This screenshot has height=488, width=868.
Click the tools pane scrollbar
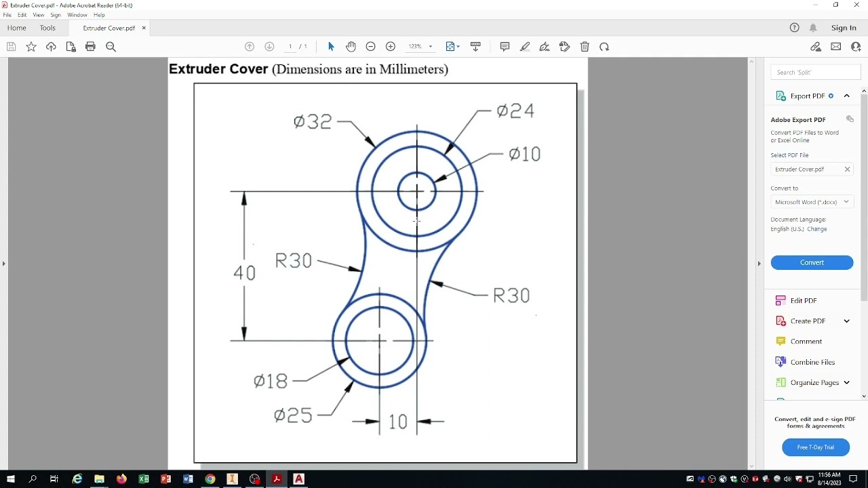864,197
